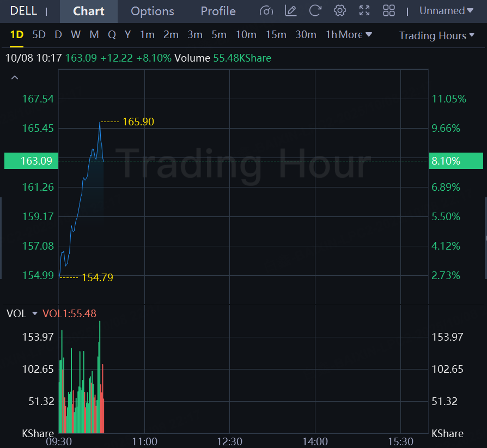Select the 10m interval

246,34
